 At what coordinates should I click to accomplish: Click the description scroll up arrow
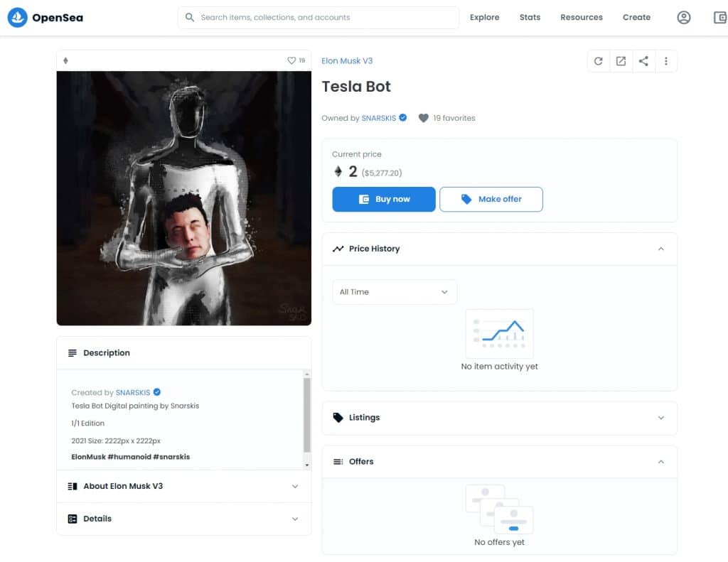click(307, 374)
